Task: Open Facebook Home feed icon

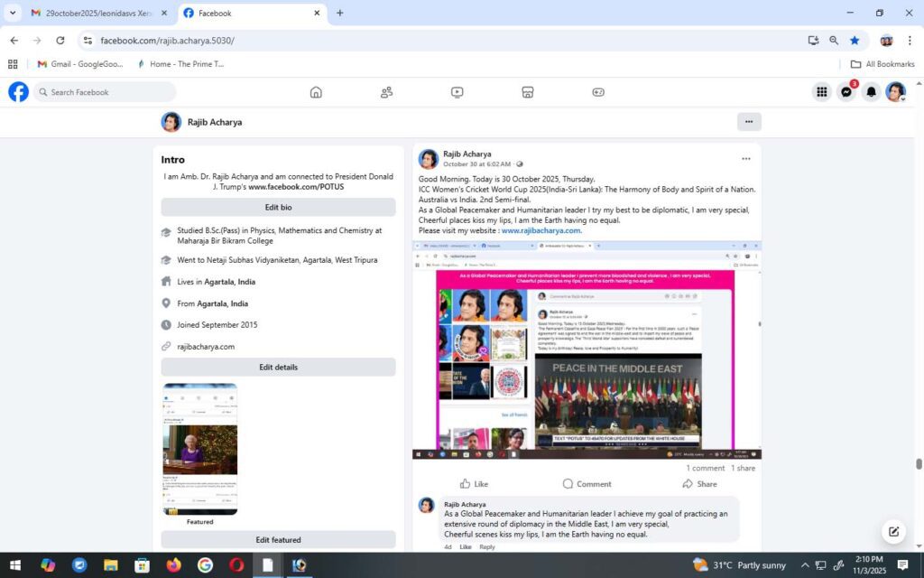Action: 316,92
